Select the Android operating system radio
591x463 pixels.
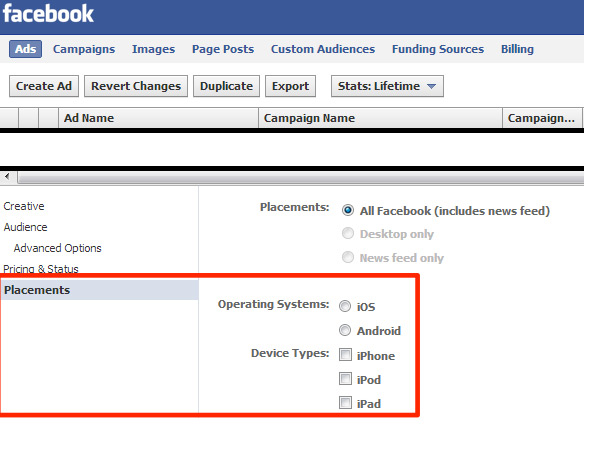344,330
